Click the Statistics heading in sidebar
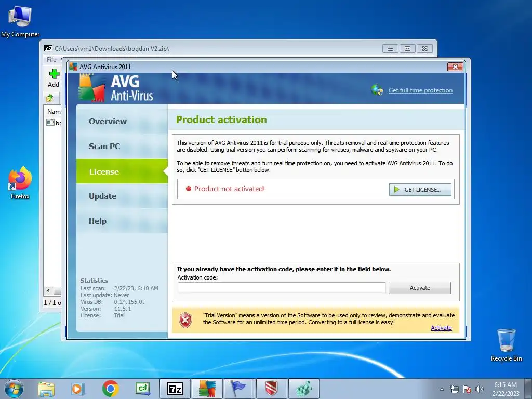The width and height of the screenshot is (532, 399). 94,281
